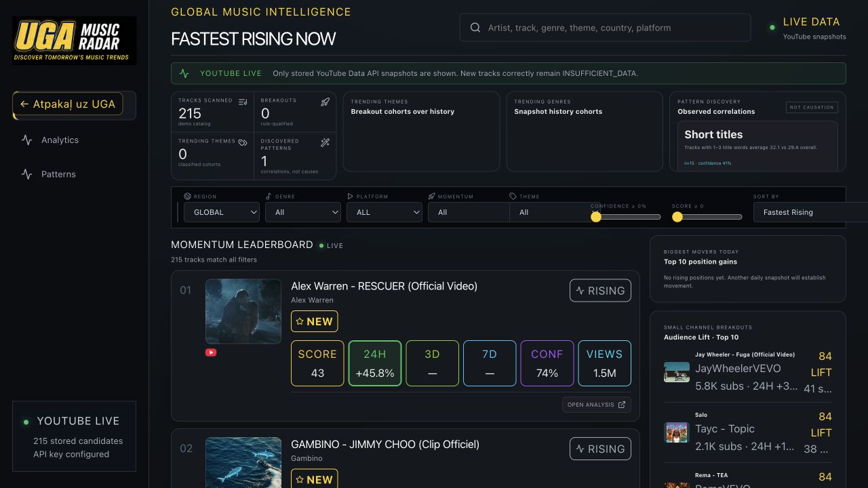Click the Short titles pattern card
Viewport: 868px width, 488px height.
[757, 146]
